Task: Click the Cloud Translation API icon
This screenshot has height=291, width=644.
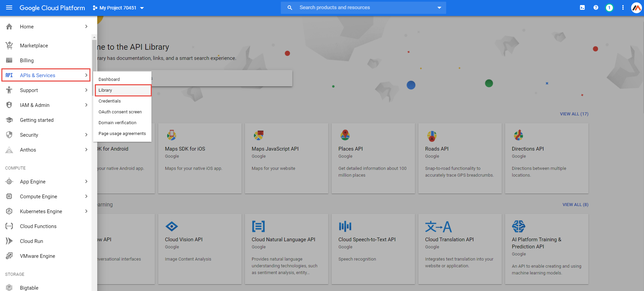Action: click(x=438, y=226)
